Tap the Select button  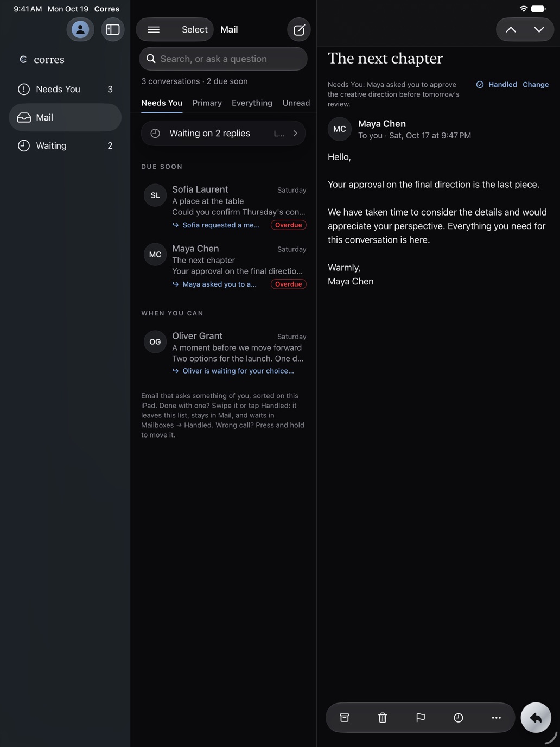pyautogui.click(x=195, y=29)
